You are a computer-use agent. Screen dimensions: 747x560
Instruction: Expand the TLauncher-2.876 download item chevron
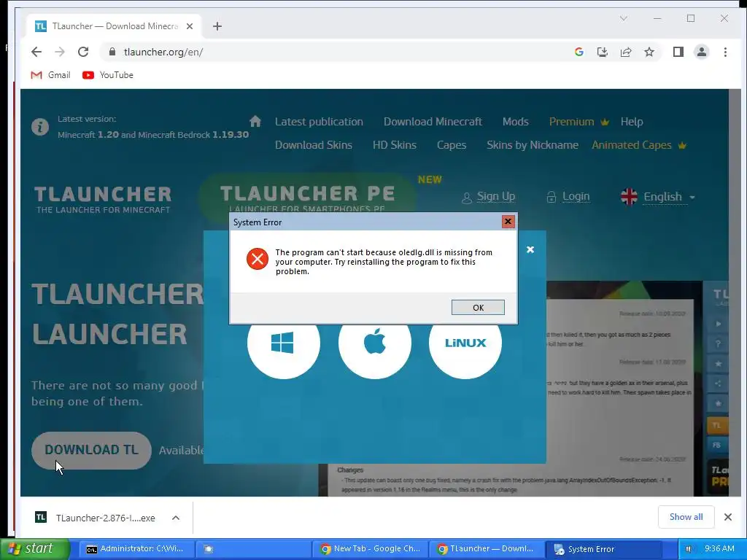176,518
